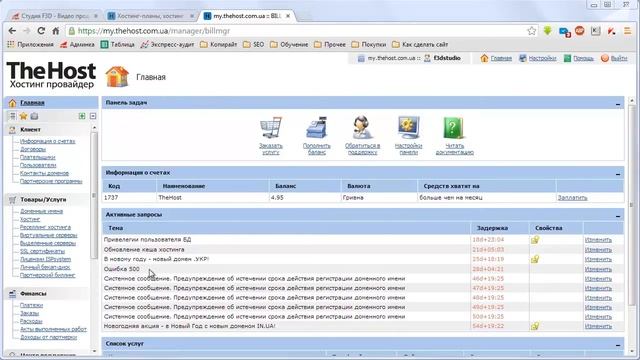Click the Главная link in top-right menu
Viewport: 640px width, 360px height.
(x=501, y=58)
